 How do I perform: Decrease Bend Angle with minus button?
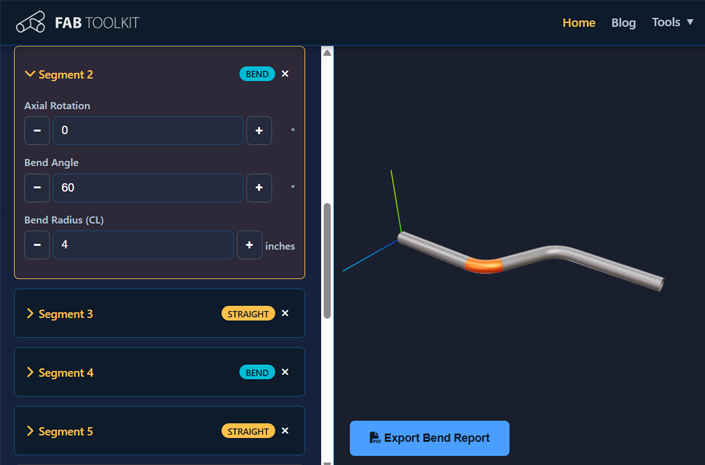(37, 188)
